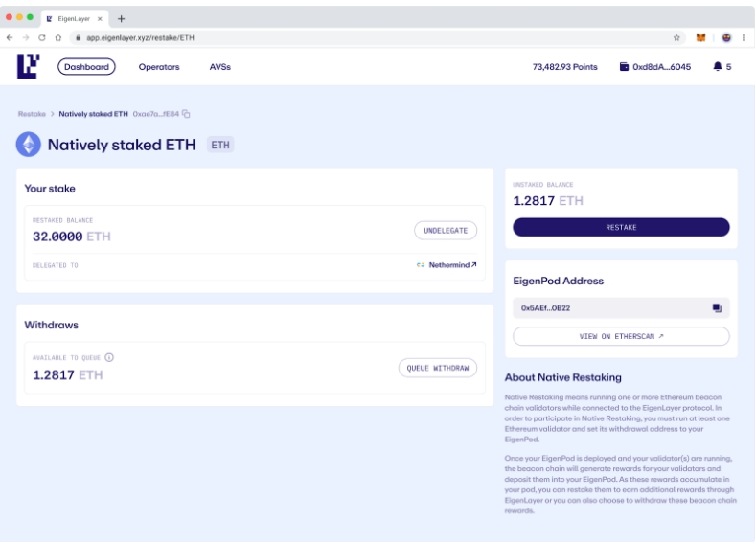Open the browser three-dot menu

(x=744, y=37)
